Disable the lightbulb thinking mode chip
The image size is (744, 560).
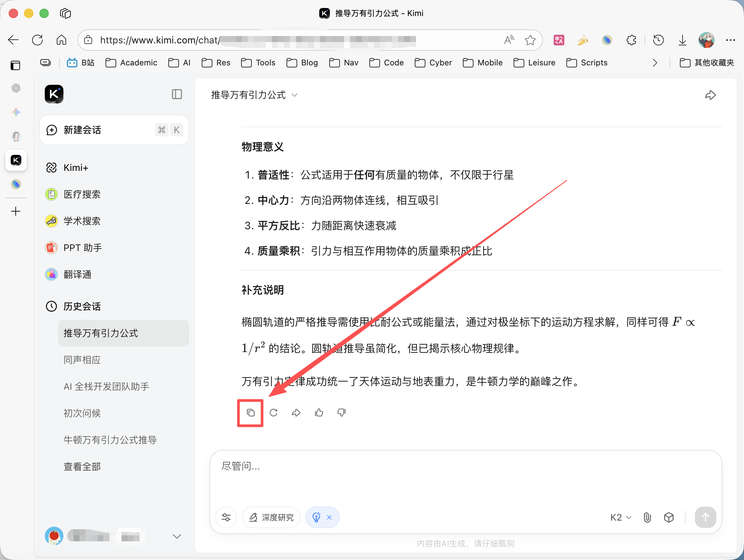tap(329, 517)
